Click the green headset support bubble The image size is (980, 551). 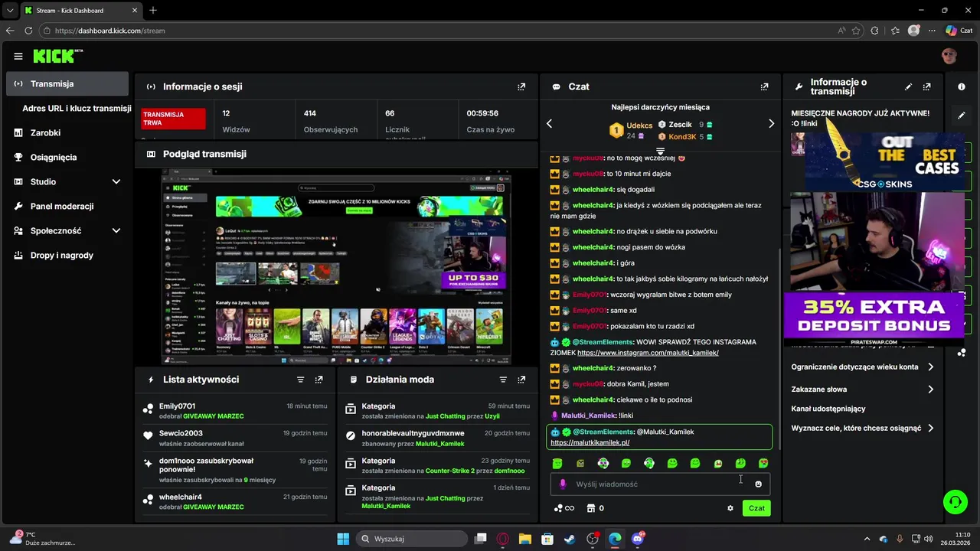coord(955,502)
